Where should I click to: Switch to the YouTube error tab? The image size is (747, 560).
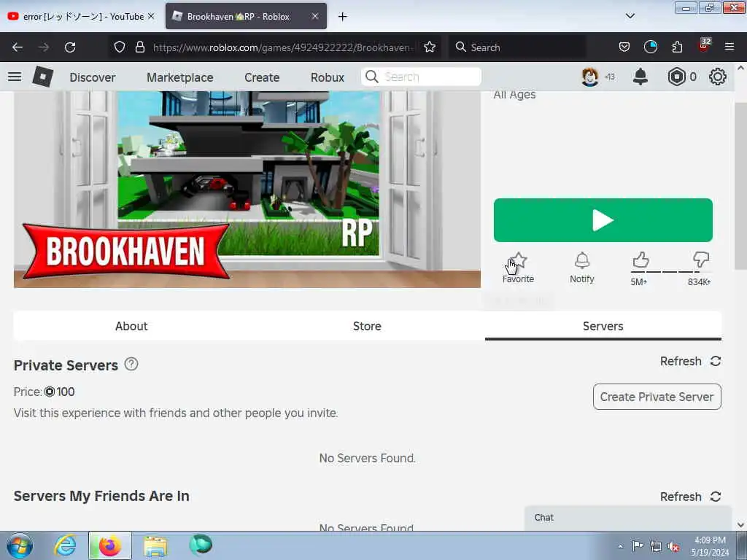[x=81, y=16]
